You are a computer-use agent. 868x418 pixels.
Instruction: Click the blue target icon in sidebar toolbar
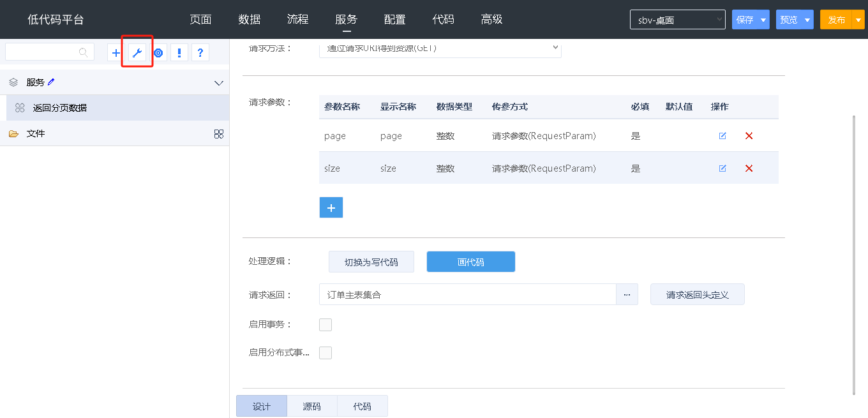pos(158,52)
